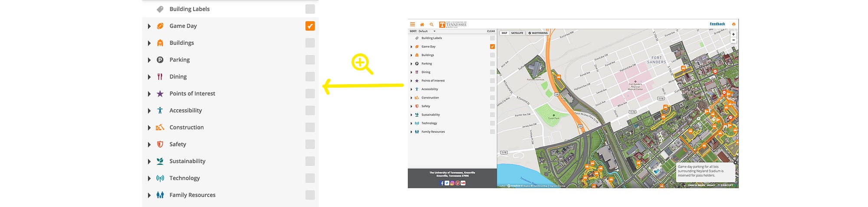Expand the Parking category in enlarged panel

pos(149,60)
